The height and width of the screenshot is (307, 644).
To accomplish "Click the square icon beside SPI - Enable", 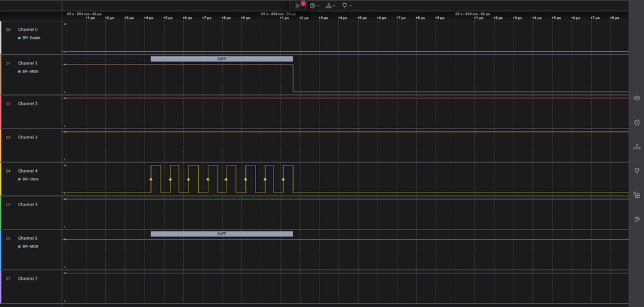I will pyautogui.click(x=19, y=38).
